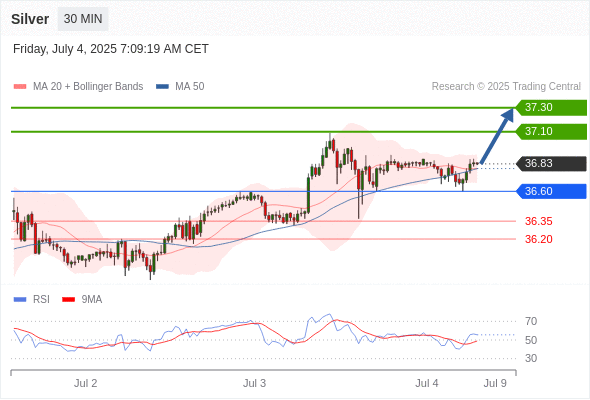Click the Research © 2025 Trading Central credit
The image size is (590, 400).
coord(506,87)
